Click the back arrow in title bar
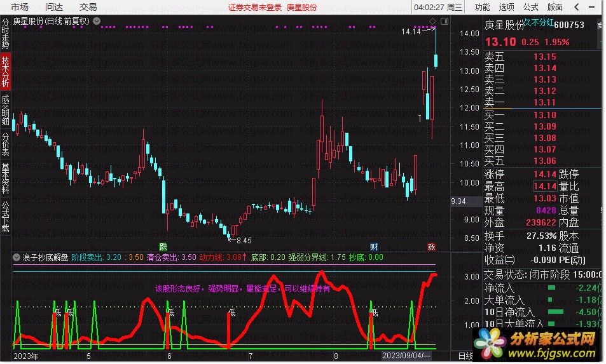This screenshot has height=364, width=606. click(577, 7)
